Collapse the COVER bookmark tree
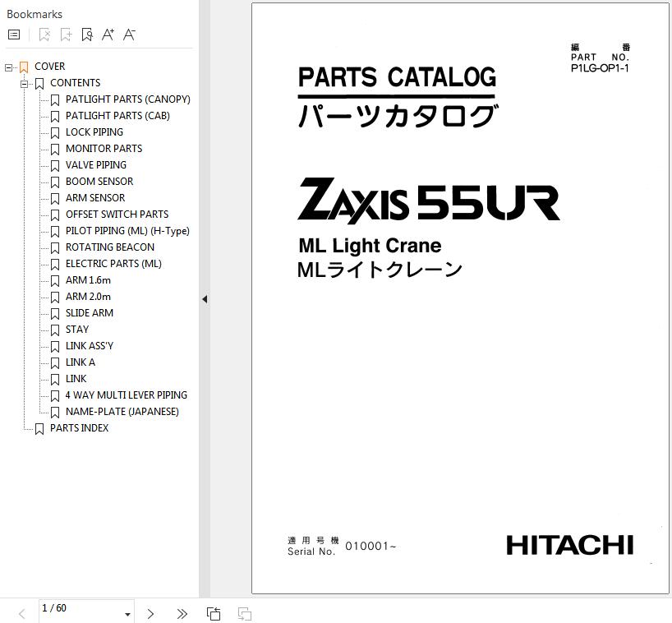Image resolution: width=672 pixels, height=623 pixels. pyautogui.click(x=8, y=67)
